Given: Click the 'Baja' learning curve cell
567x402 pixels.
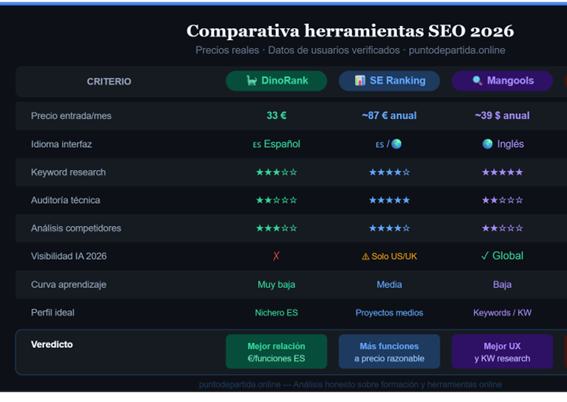Looking at the screenshot, I should point(502,285).
